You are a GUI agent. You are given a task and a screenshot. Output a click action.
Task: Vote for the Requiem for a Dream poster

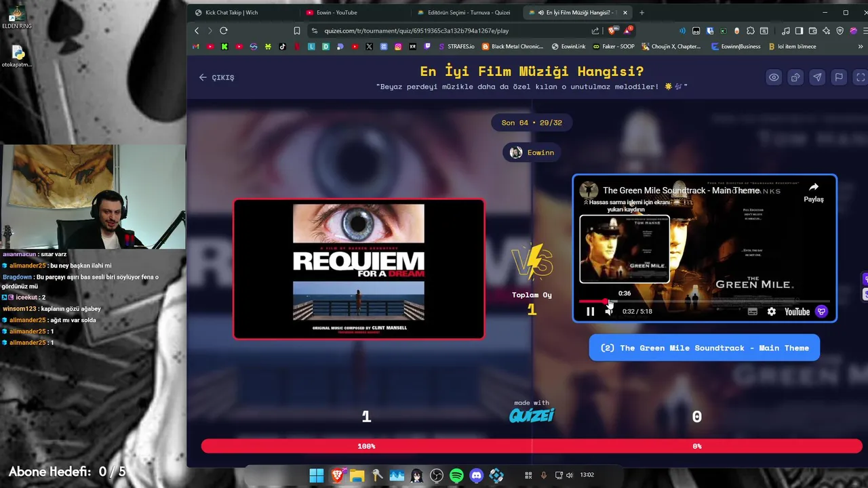pyautogui.click(x=359, y=268)
